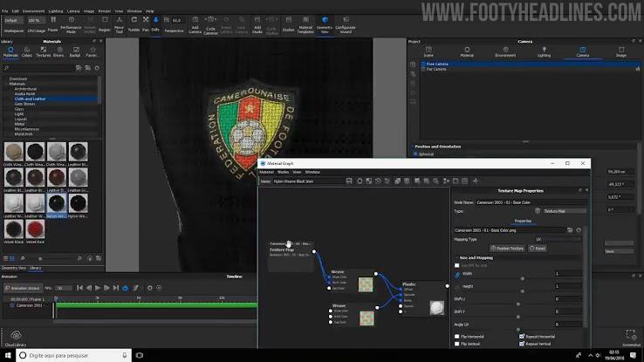Activate the Pan camera tool

coord(146,24)
